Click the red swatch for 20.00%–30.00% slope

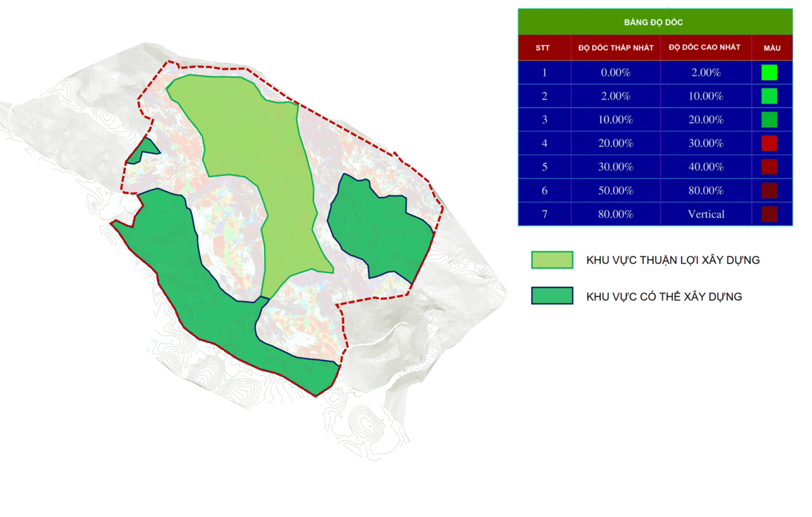(769, 143)
